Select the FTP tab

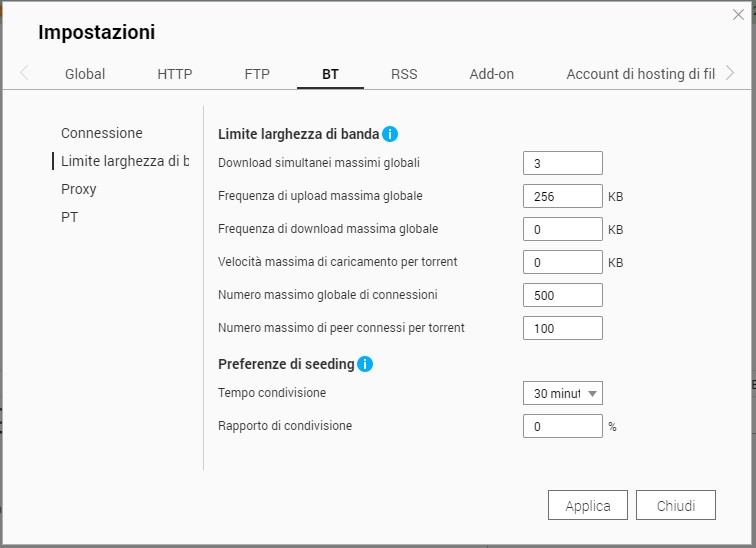[257, 74]
